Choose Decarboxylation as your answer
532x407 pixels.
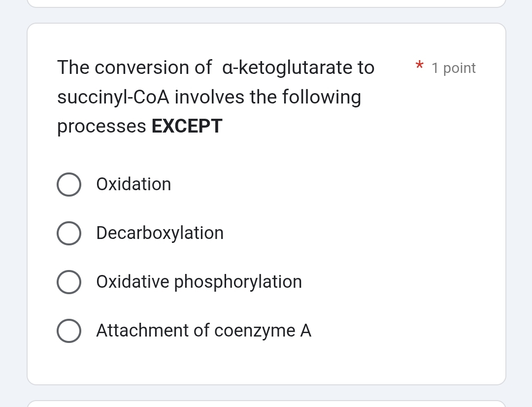click(69, 233)
